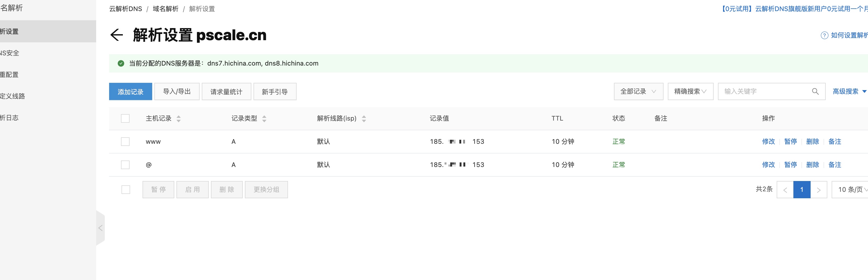Go back using the arrow beside 解析设置
This screenshot has width=868, height=280.
click(x=117, y=35)
